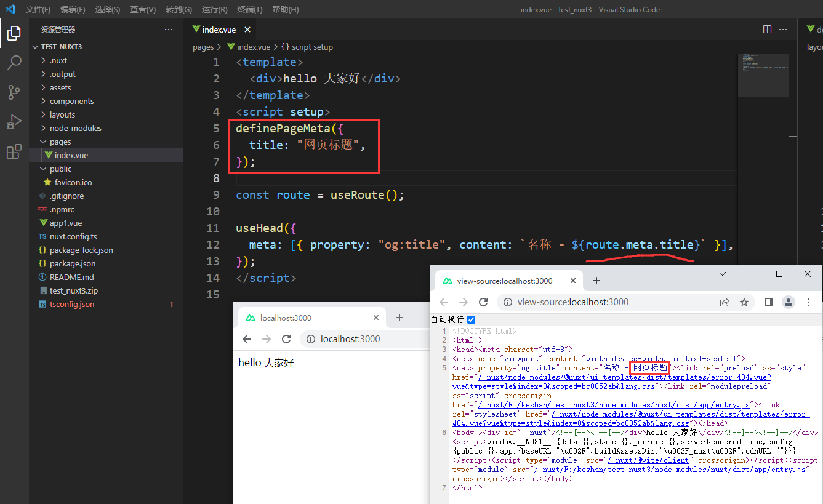Open Run and Debug view
This screenshot has width=823, height=504.
tap(14, 122)
